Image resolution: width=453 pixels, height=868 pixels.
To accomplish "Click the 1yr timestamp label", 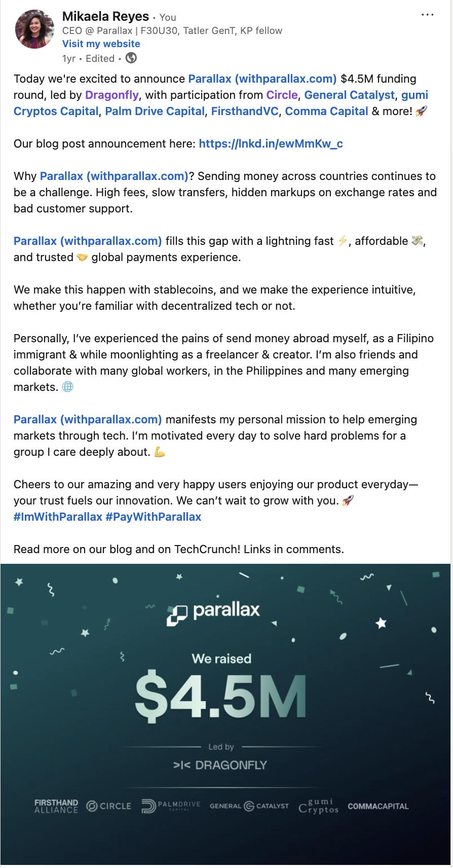I will coord(69,58).
